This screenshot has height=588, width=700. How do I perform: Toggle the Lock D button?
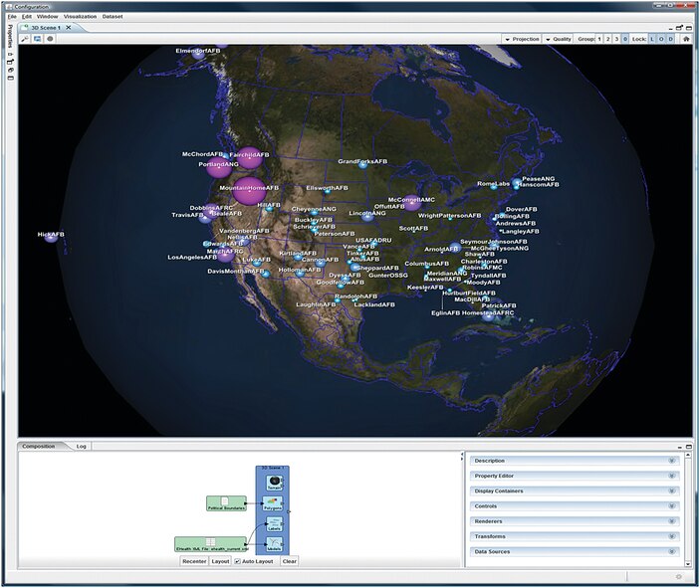670,39
